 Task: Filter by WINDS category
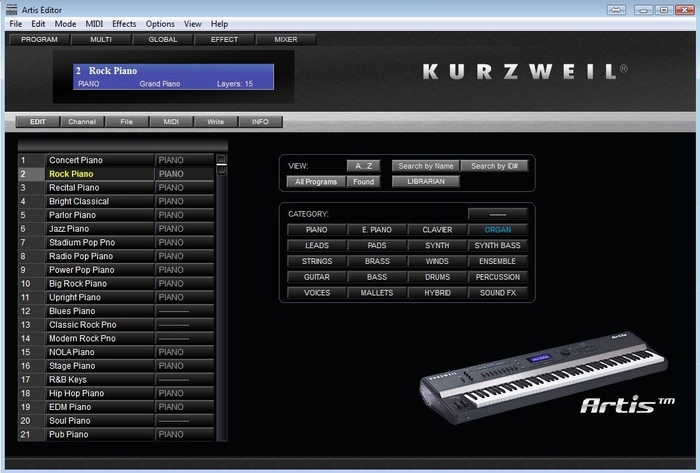438,261
